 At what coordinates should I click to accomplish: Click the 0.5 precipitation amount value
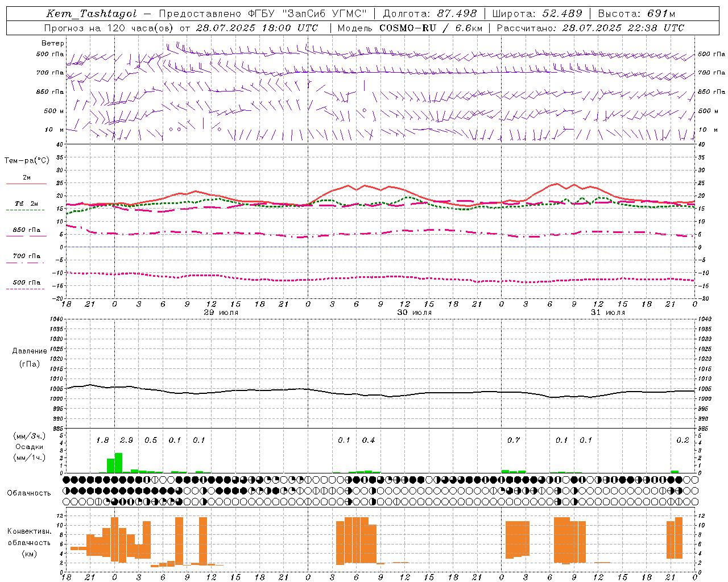151,440
